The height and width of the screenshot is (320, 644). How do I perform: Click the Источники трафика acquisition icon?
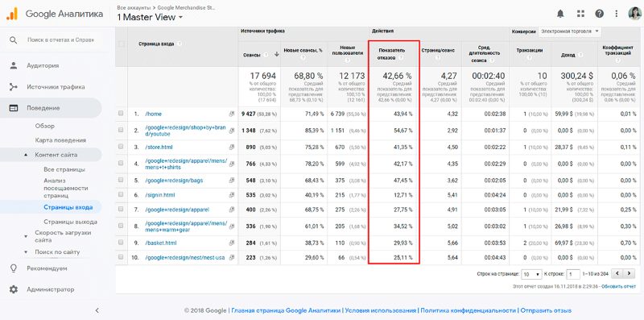(14, 87)
